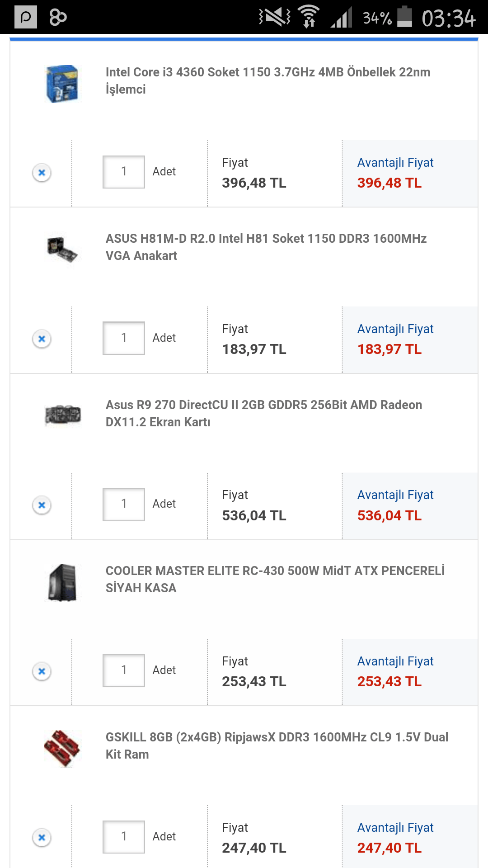This screenshot has width=488, height=868.
Task: Tap the Intel Core i3 processor thumbnail
Action: pyautogui.click(x=62, y=84)
